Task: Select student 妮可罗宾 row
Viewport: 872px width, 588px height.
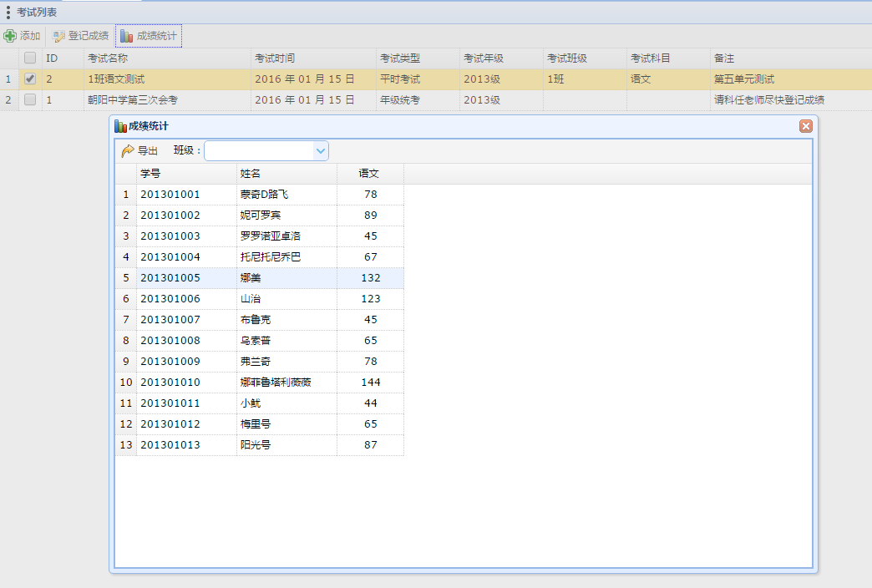Action: 259,215
